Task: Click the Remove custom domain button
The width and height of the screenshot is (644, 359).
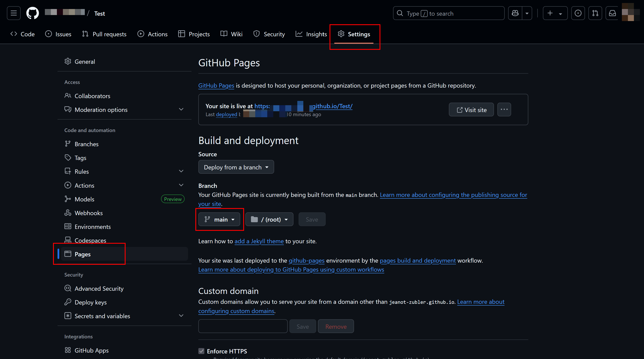Action: click(x=336, y=326)
